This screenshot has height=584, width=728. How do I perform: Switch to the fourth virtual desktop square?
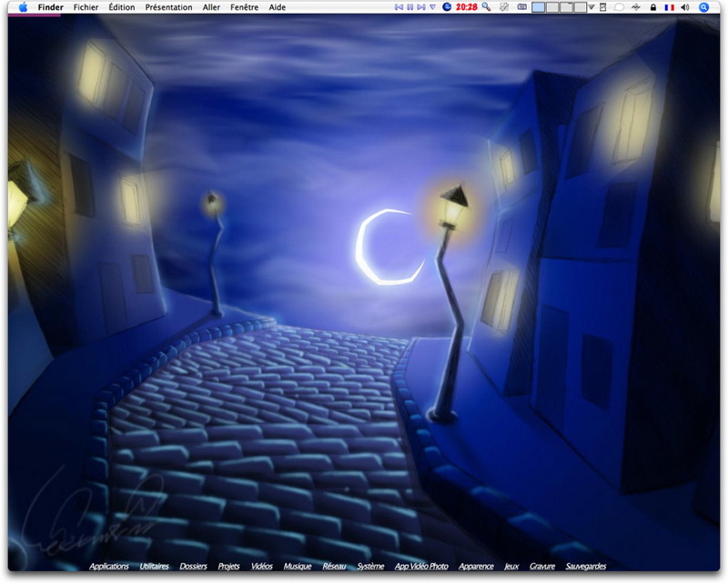(580, 7)
